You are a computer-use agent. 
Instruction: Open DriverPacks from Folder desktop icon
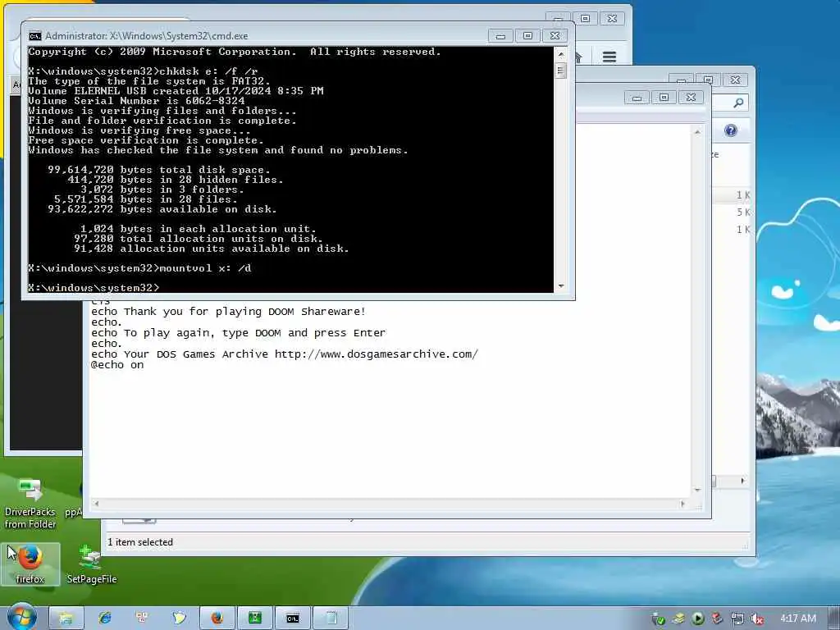pyautogui.click(x=30, y=503)
